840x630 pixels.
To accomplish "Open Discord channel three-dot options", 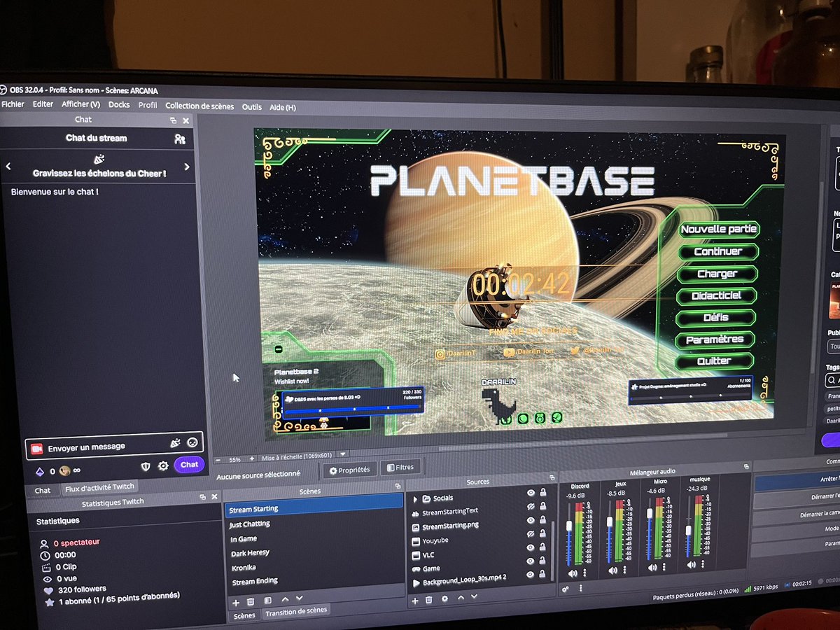I will [x=585, y=573].
